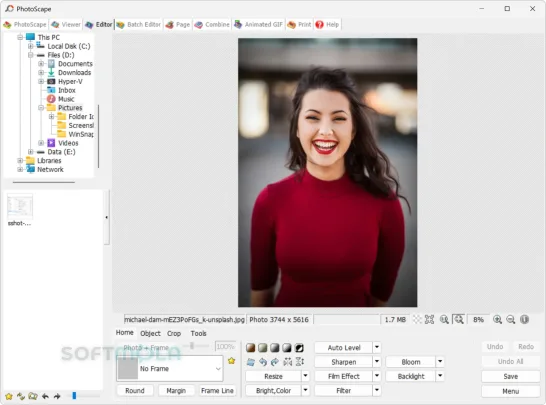Flip the photo vertically

299,362
